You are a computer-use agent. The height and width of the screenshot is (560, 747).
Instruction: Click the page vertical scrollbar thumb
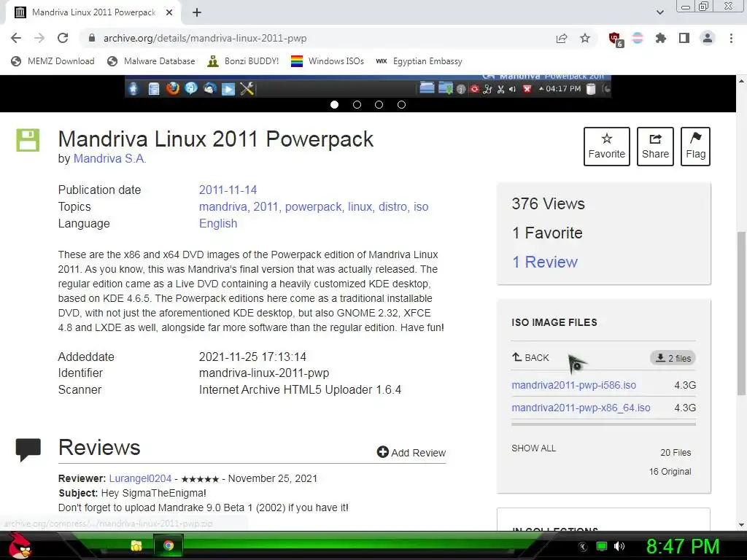(741, 313)
